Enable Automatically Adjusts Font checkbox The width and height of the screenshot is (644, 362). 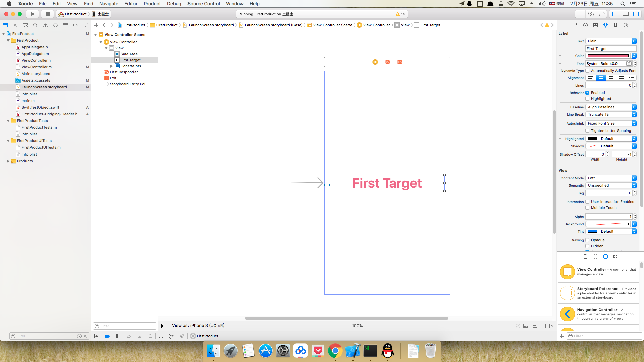pos(587,71)
